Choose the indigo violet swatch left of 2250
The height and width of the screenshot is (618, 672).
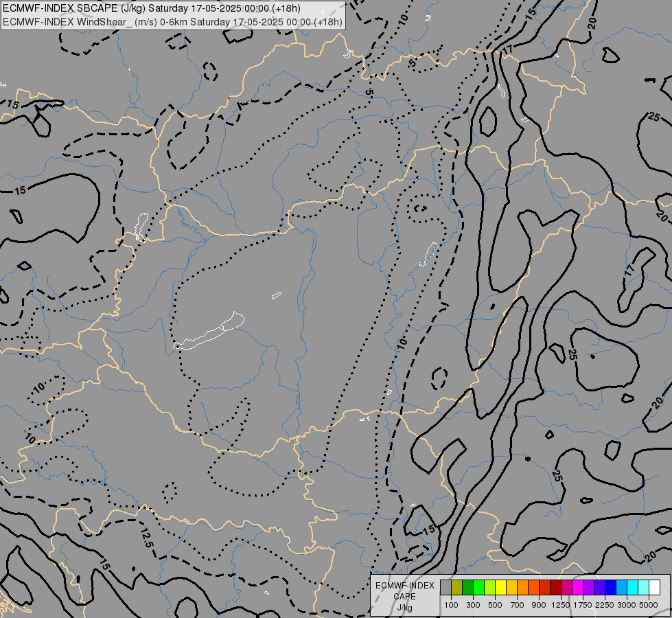[599, 587]
